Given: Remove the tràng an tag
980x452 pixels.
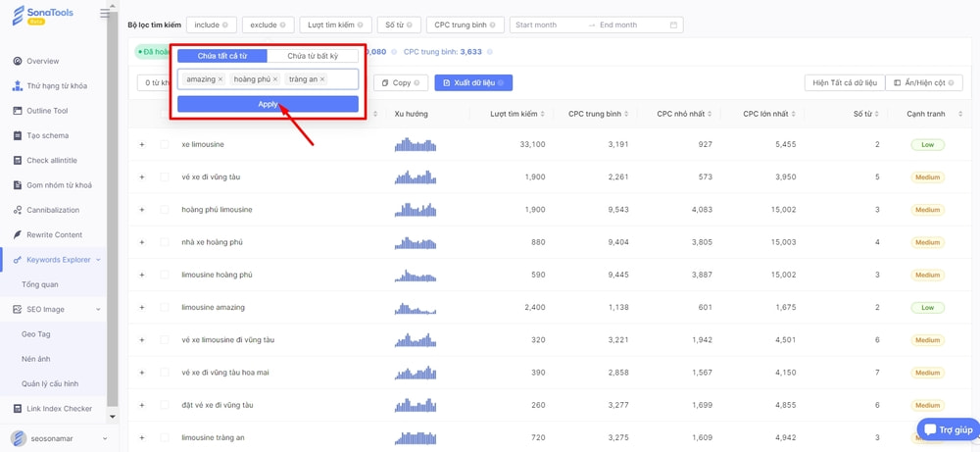Looking at the screenshot, I should click(322, 79).
